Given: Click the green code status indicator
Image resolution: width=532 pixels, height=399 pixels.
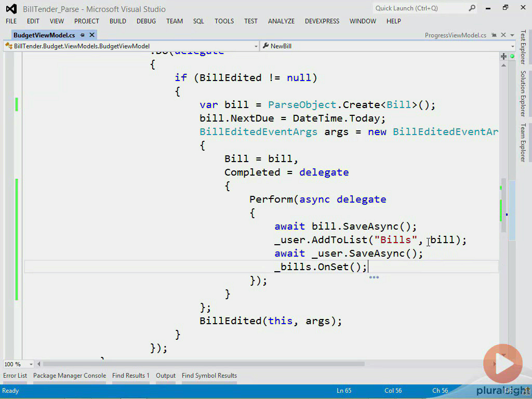Looking at the screenshot, I should (x=512, y=56).
